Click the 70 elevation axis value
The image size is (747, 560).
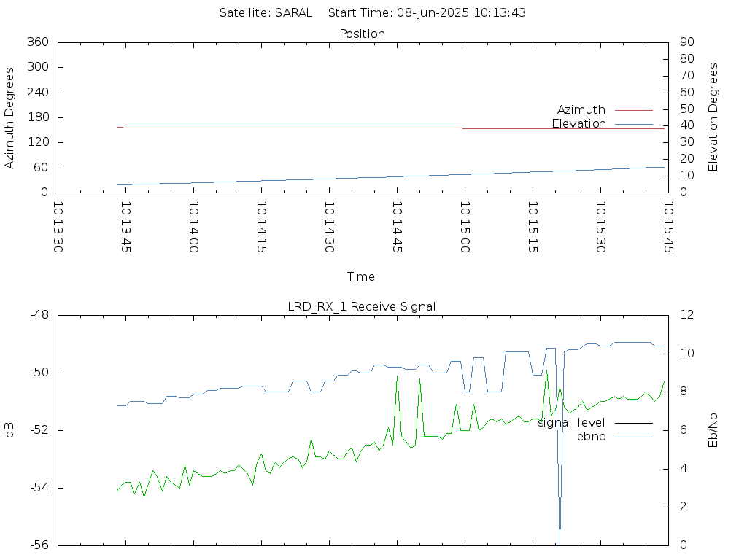tap(687, 75)
